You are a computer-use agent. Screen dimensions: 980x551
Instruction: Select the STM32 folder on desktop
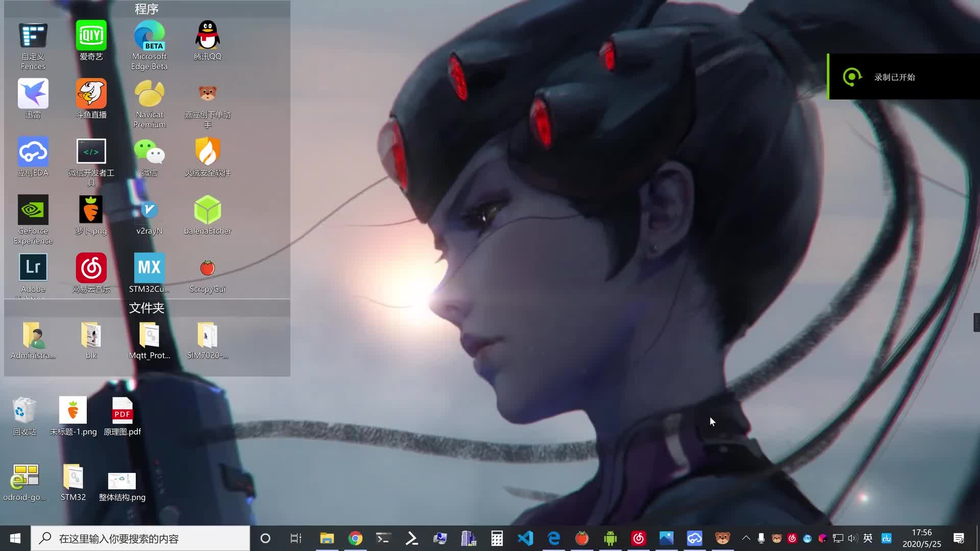[x=73, y=482]
